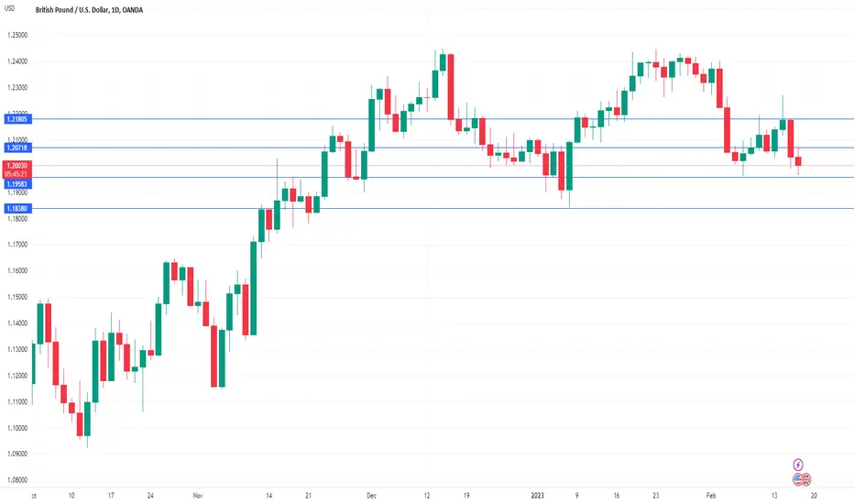Click the 1.08000 price scale value

click(17, 480)
